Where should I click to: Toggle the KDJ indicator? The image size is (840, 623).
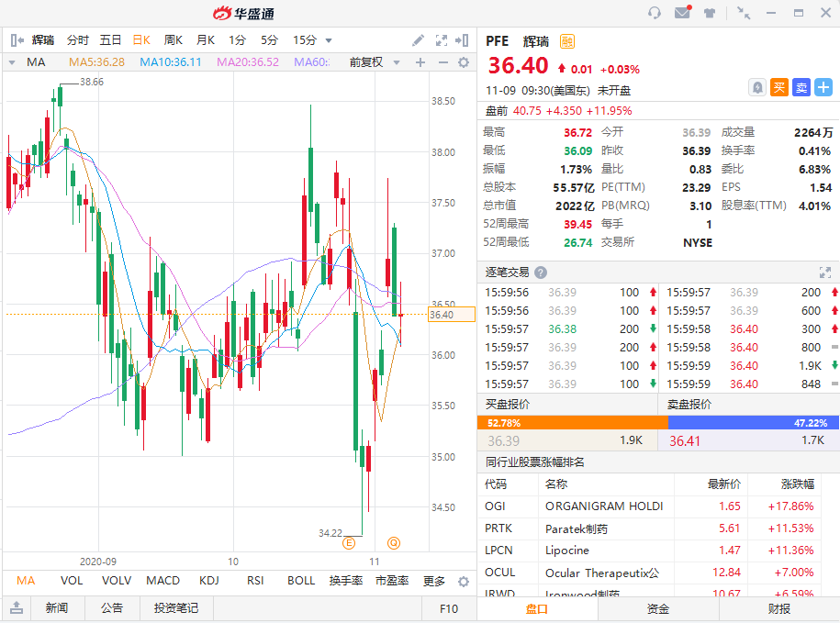(209, 581)
